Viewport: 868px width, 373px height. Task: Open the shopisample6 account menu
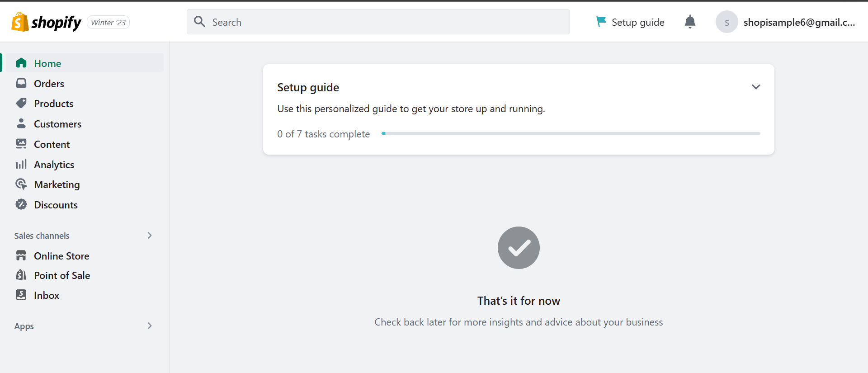[x=786, y=22]
